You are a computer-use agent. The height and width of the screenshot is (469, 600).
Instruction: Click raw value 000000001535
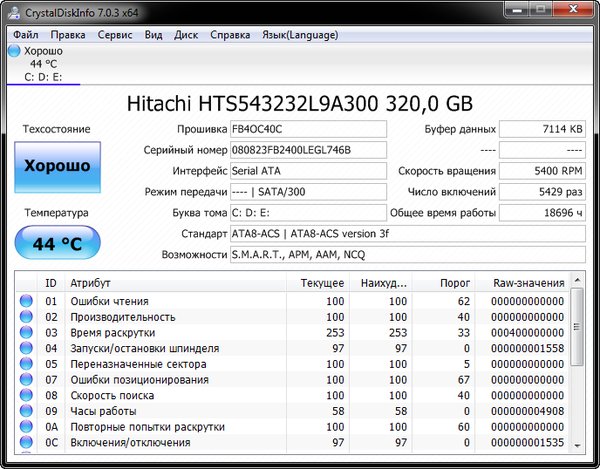[x=528, y=443]
